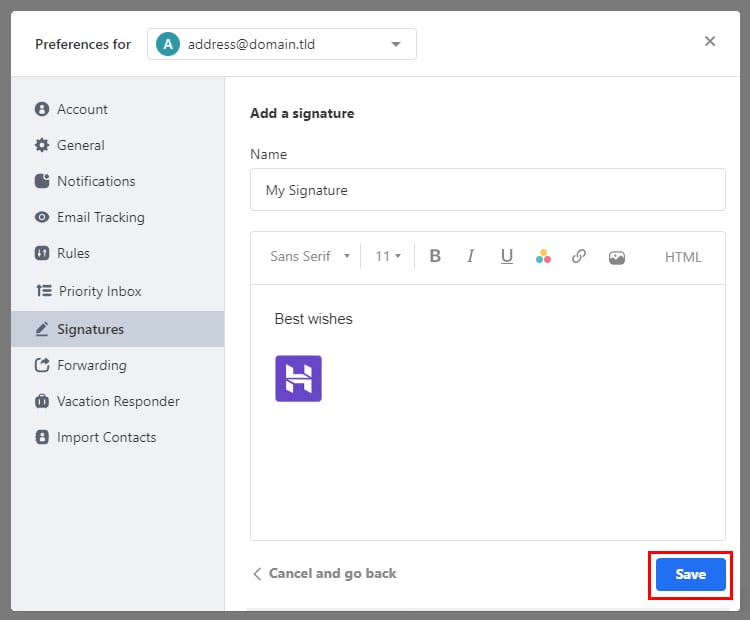Open Account preferences
Viewport: 750px width, 620px height.
click(82, 109)
